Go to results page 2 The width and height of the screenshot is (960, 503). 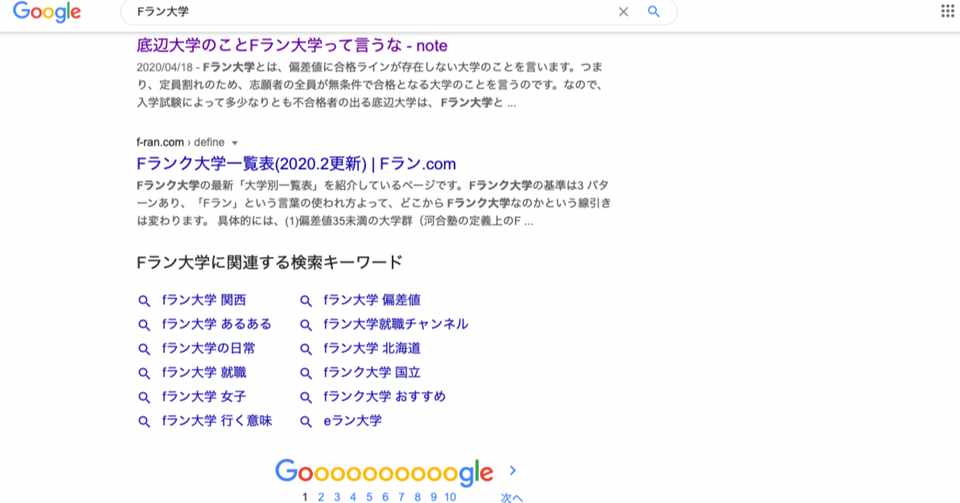(321, 497)
